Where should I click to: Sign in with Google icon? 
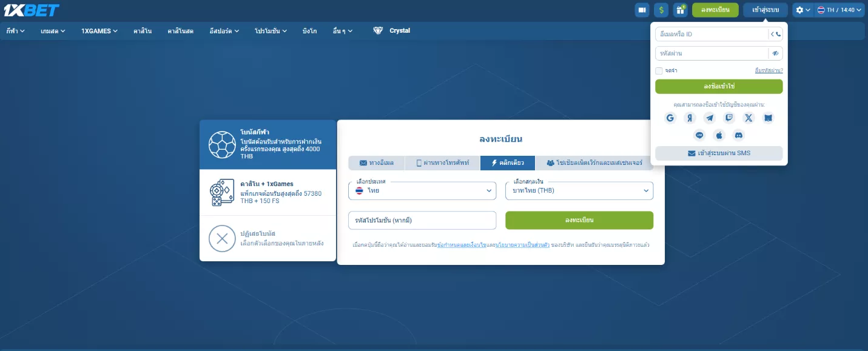[x=670, y=118]
